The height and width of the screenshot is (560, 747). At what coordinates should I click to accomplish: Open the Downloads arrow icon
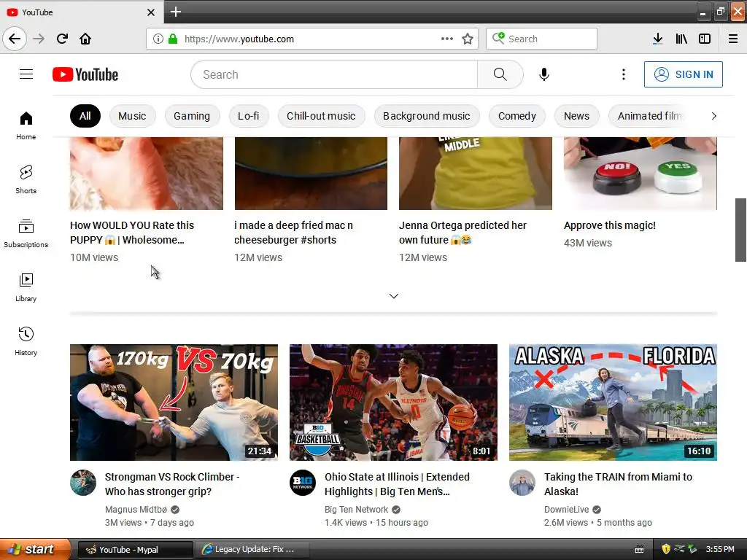(657, 39)
